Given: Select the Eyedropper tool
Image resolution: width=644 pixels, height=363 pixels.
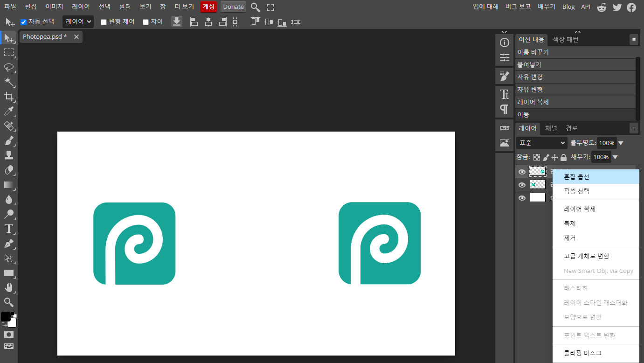Looking at the screenshot, I should click(9, 111).
